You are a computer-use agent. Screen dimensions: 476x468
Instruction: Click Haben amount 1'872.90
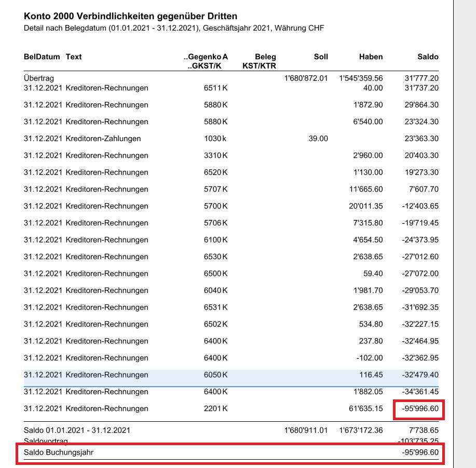point(368,105)
